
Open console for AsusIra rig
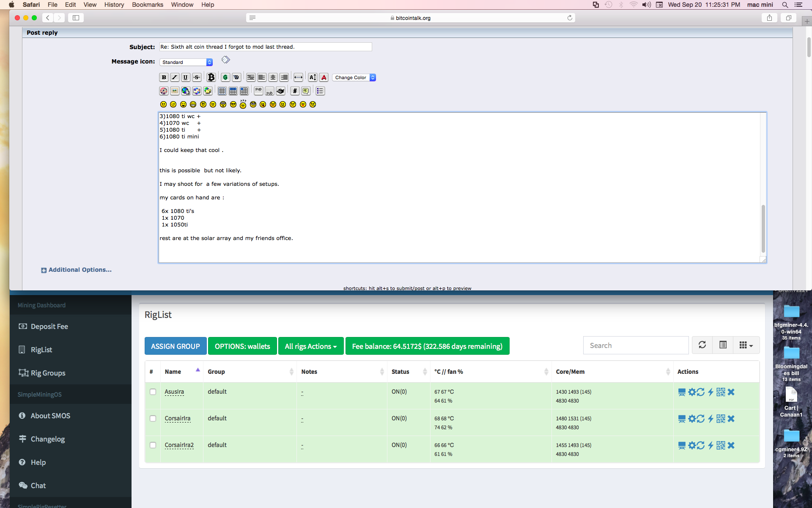point(682,392)
